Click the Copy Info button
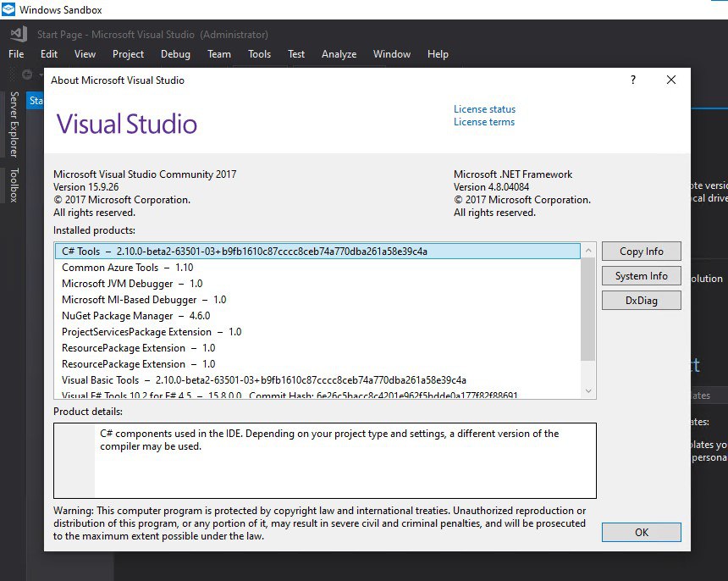 [x=641, y=252]
